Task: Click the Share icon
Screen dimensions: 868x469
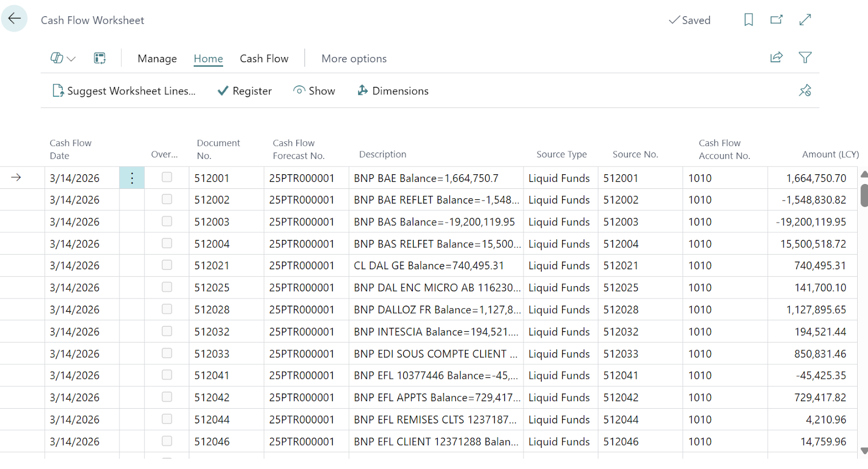Action: 776,58
